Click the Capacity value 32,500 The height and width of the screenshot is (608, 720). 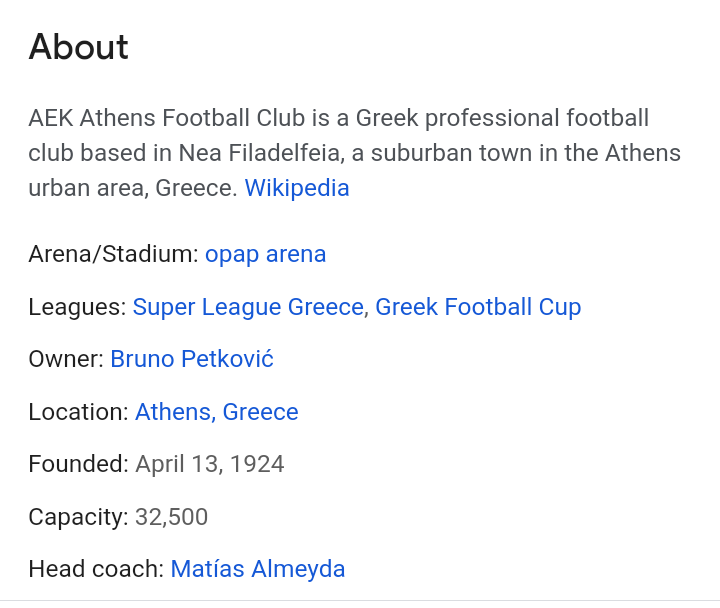click(x=171, y=517)
